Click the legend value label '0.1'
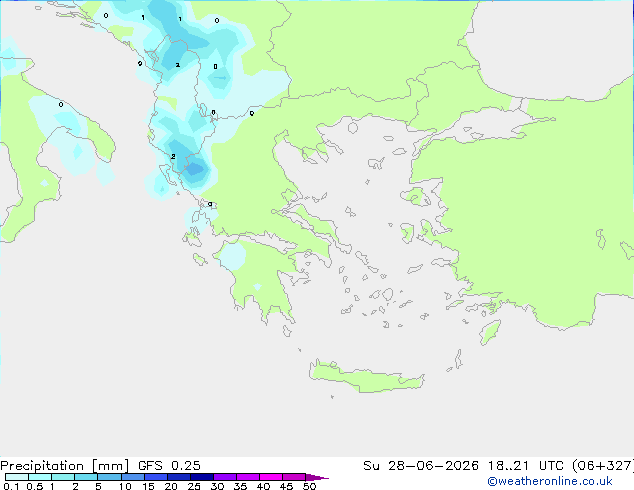Image resolution: width=634 pixels, height=490 pixels. (x=11, y=486)
